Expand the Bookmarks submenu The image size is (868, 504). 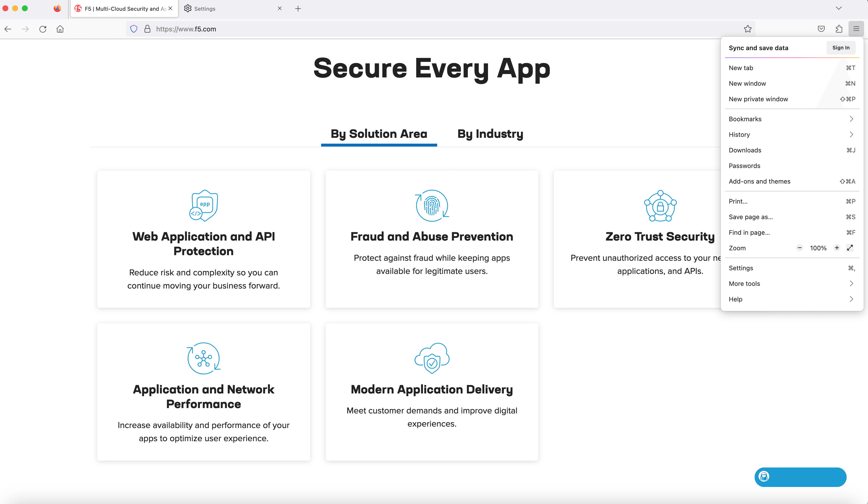click(x=792, y=119)
